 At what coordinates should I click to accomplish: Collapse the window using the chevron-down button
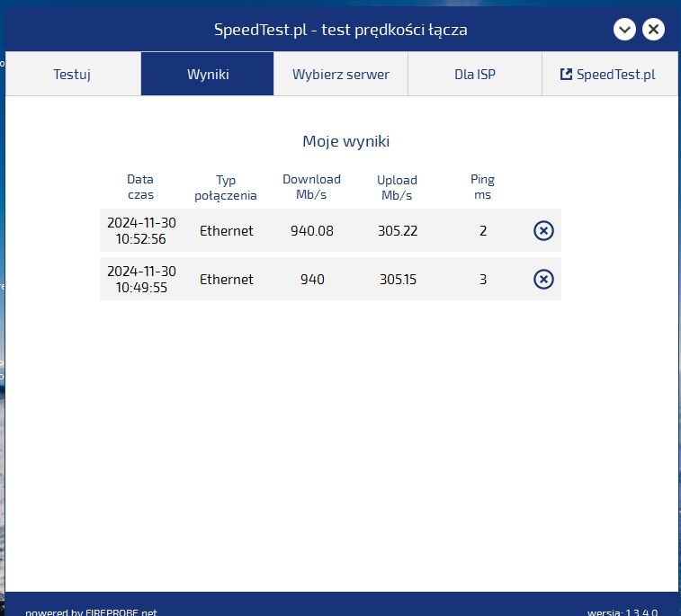[624, 30]
